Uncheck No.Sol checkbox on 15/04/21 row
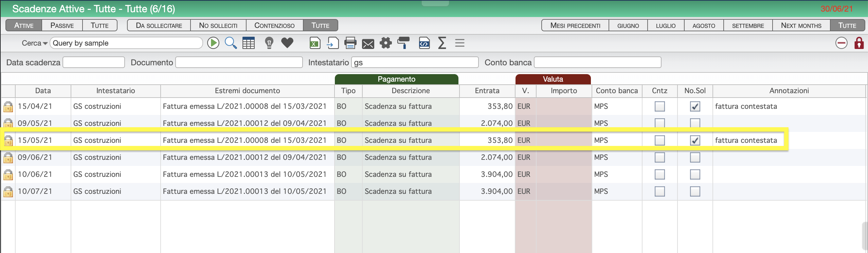The image size is (868, 253). point(695,106)
